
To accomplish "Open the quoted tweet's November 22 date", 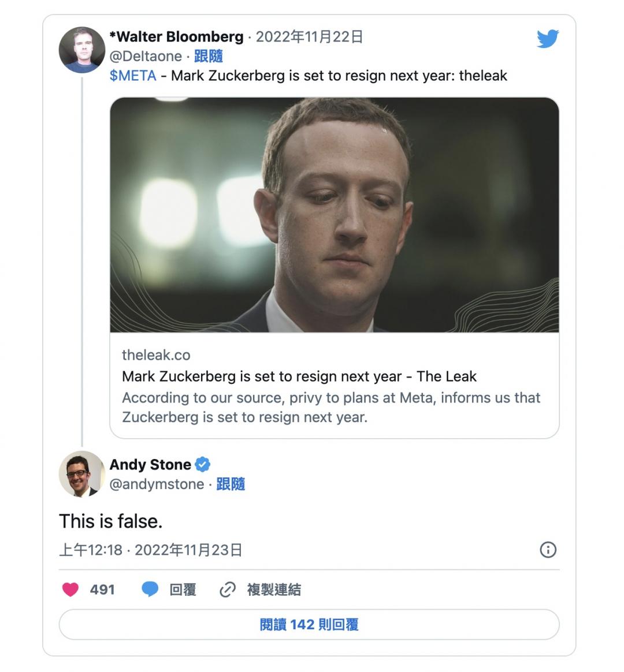I will pos(309,37).
